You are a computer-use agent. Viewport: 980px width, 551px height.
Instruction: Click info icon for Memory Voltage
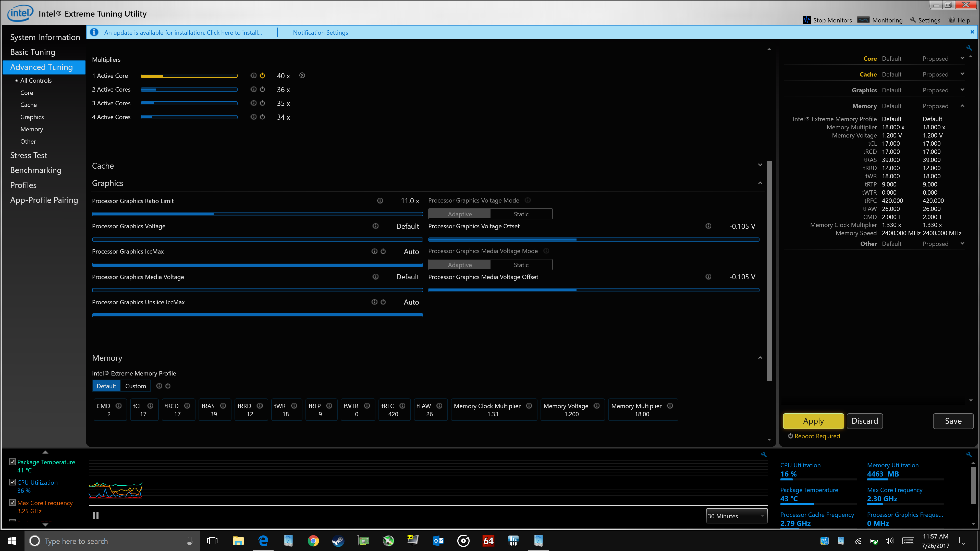coord(596,406)
